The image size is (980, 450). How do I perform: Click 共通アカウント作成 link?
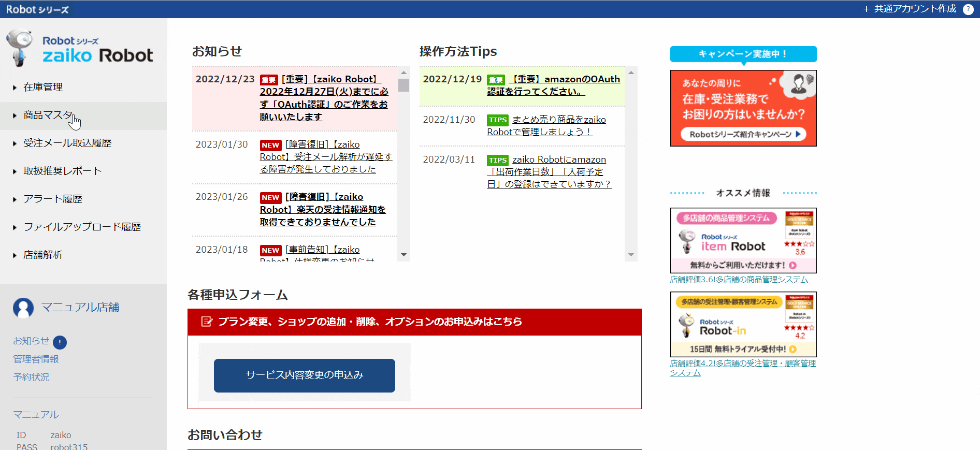pyautogui.click(x=910, y=9)
